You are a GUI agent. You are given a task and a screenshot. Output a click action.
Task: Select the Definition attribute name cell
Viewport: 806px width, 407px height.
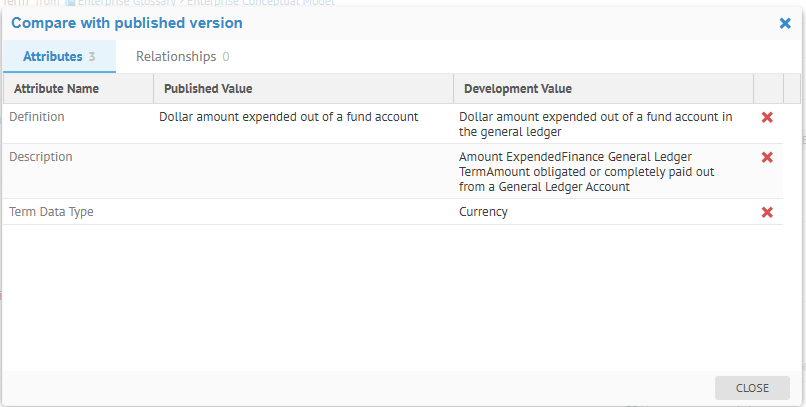(x=37, y=117)
